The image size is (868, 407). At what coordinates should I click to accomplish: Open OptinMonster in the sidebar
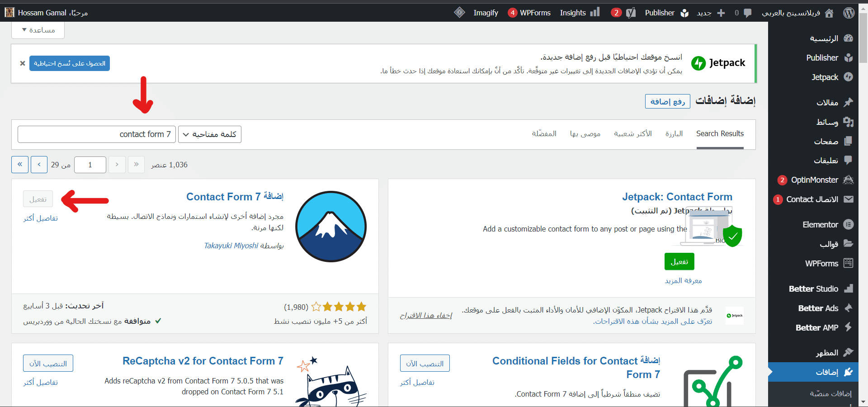tap(815, 180)
